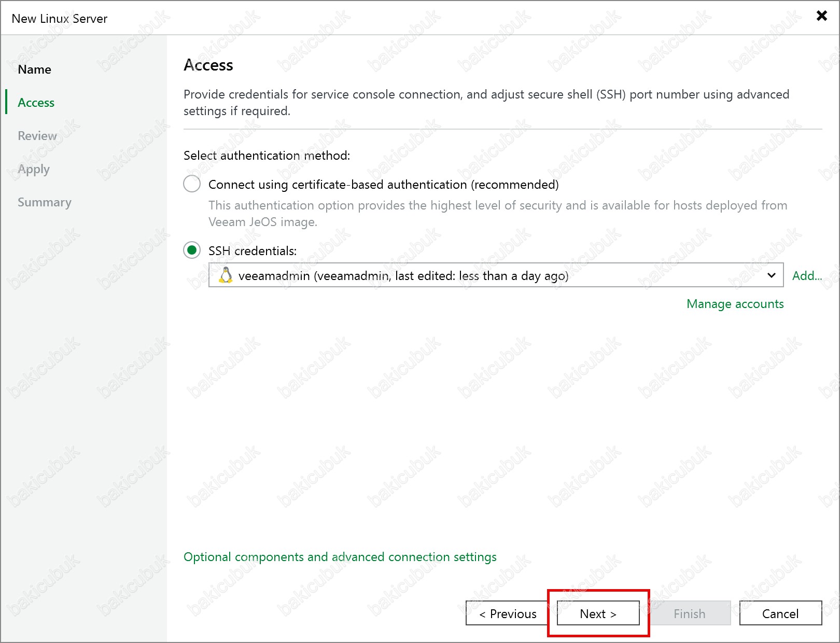This screenshot has height=643, width=840.
Task: Click the Access page heading
Action: [208, 65]
